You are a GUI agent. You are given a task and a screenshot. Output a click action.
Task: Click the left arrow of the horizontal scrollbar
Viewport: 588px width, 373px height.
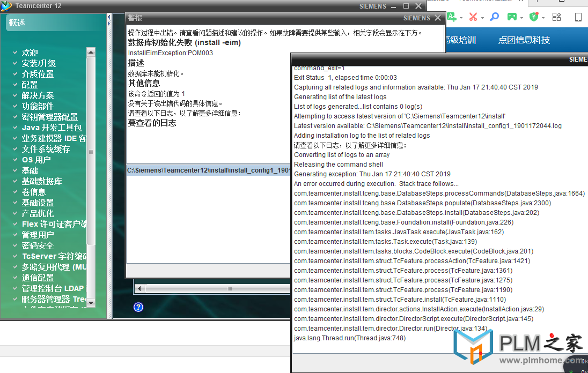(139, 288)
